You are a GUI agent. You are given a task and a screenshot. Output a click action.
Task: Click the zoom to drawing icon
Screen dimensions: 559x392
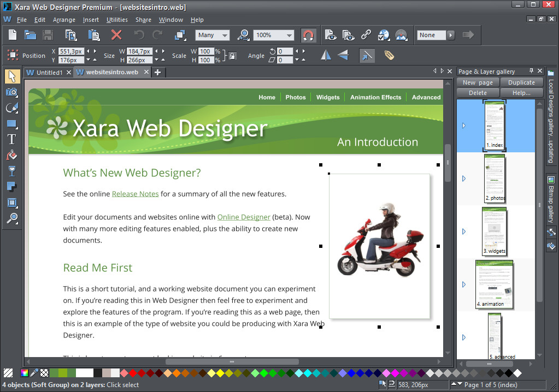pyautogui.click(x=244, y=35)
